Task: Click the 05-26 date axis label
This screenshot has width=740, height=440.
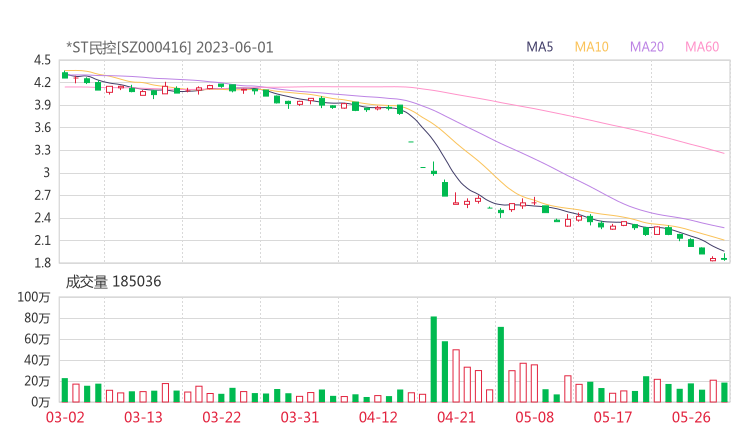Action: (691, 417)
